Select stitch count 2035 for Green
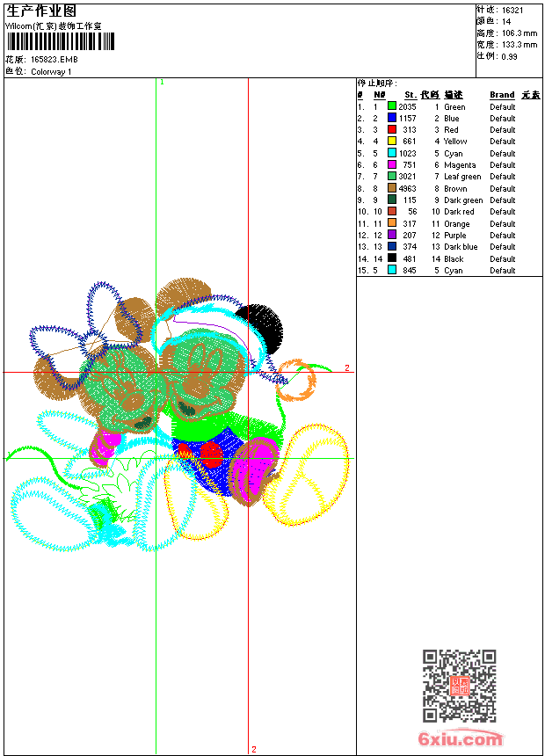The height and width of the screenshot is (756, 545). click(x=407, y=107)
